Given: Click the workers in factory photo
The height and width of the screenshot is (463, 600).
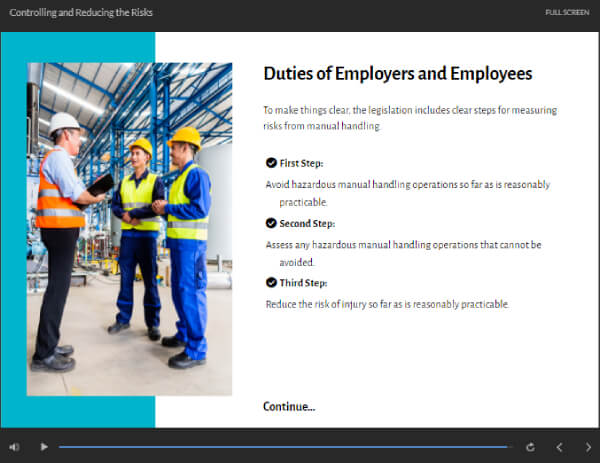Looking at the screenshot, I should point(129,229).
